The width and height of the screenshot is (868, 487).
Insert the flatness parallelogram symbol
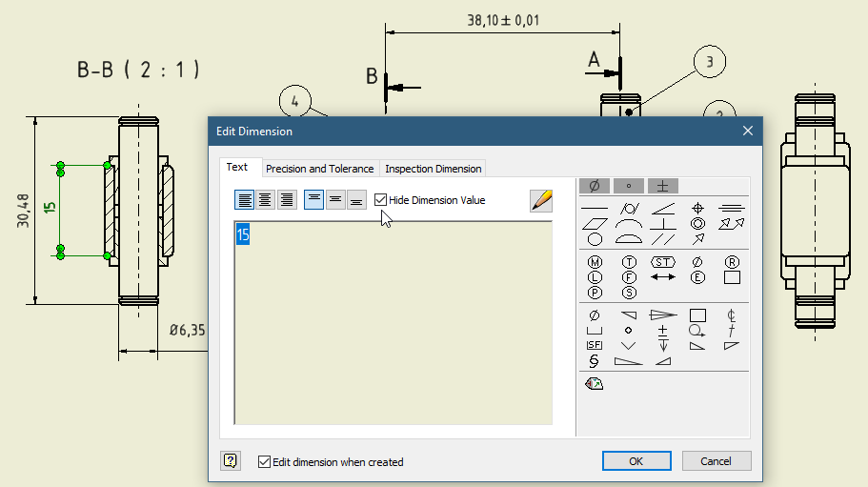(x=595, y=224)
